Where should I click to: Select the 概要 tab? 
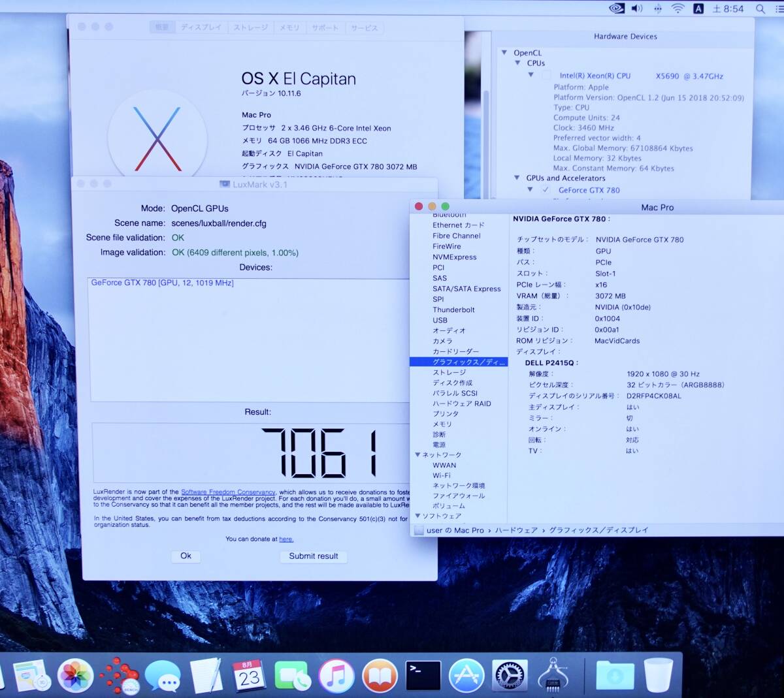162,27
